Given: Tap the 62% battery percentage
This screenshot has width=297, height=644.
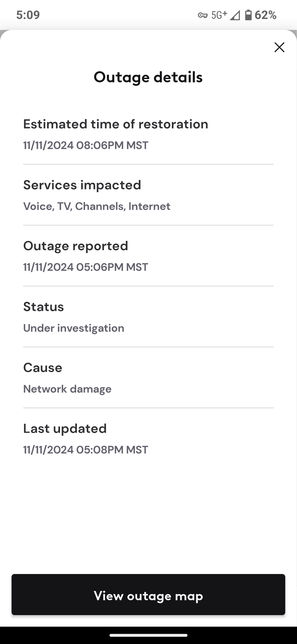Looking at the screenshot, I should (x=265, y=15).
